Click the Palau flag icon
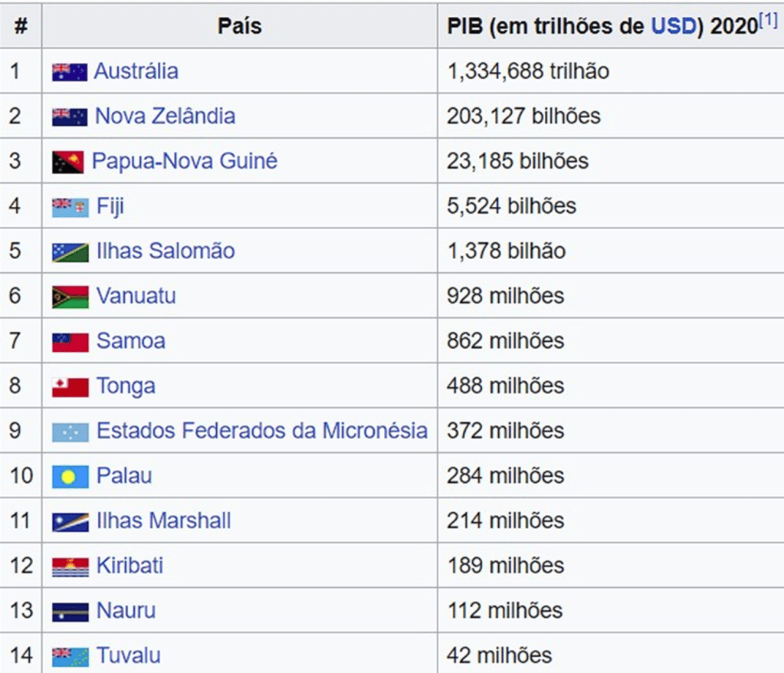Viewport: 784px width, 673px height. tap(70, 477)
